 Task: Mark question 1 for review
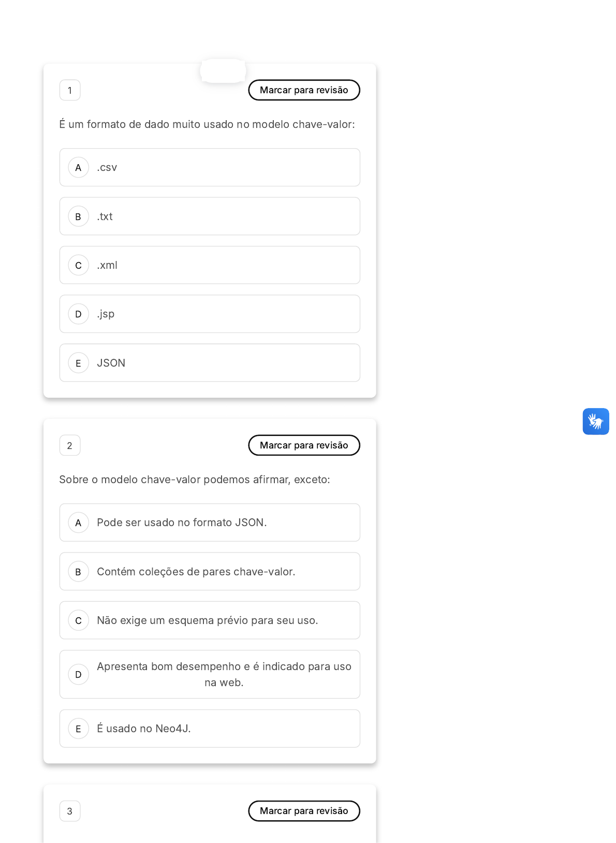[x=304, y=90]
